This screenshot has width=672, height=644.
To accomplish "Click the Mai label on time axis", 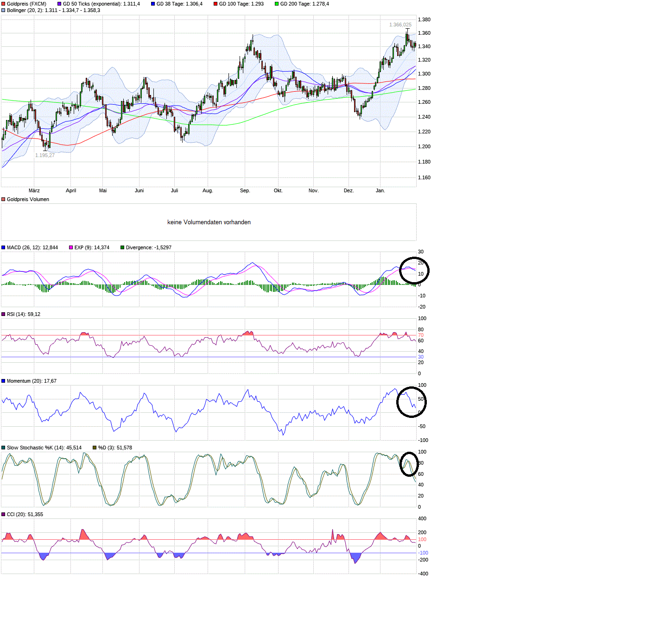I will pos(103,190).
